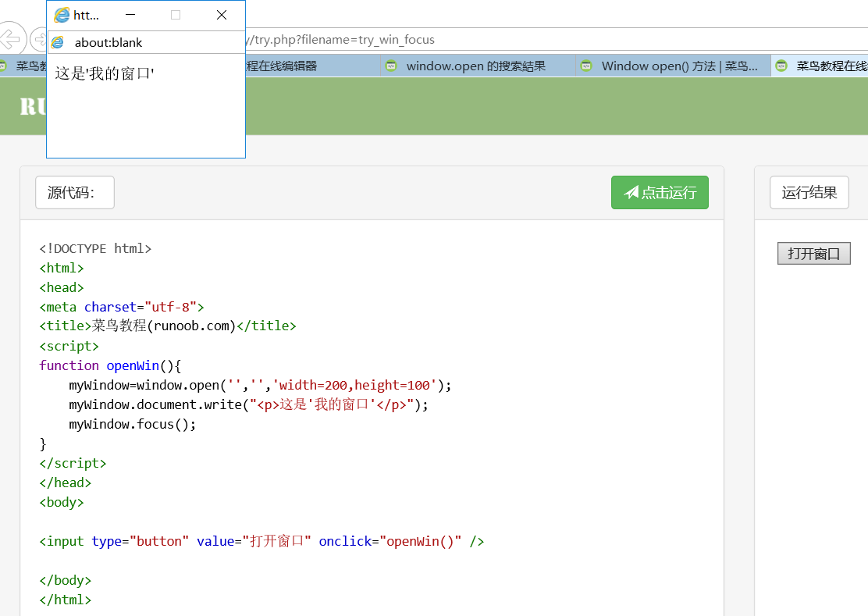868x616 pixels.
Task: Click the function openWin(){ code line
Action: point(110,366)
